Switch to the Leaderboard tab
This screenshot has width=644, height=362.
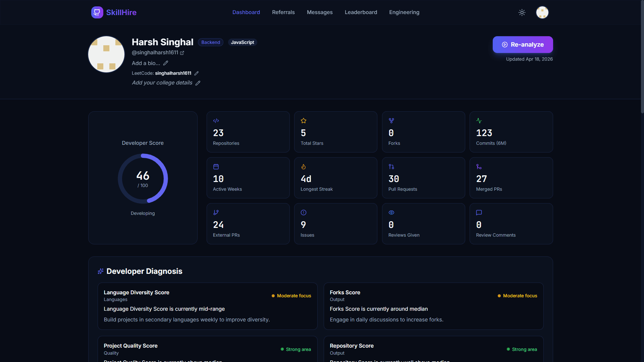tap(361, 12)
